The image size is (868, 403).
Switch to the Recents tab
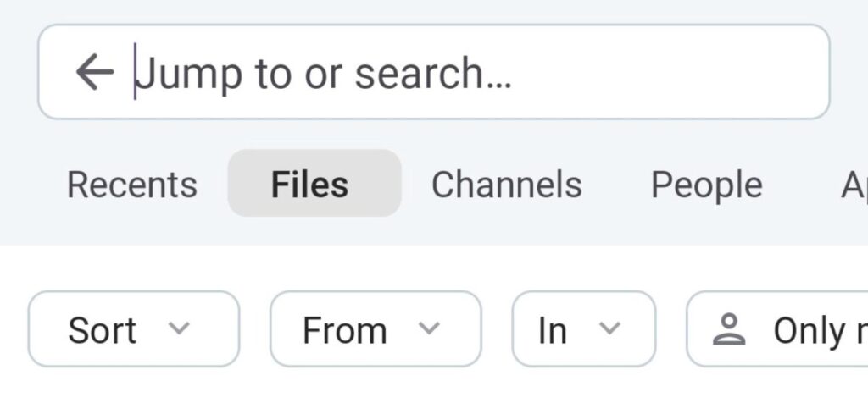click(x=131, y=185)
